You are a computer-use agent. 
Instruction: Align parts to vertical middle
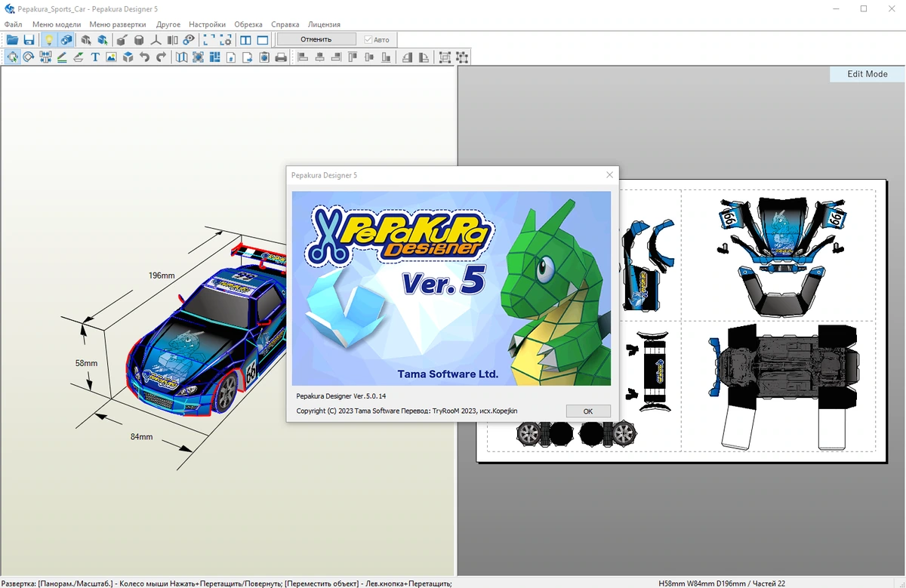click(x=369, y=57)
